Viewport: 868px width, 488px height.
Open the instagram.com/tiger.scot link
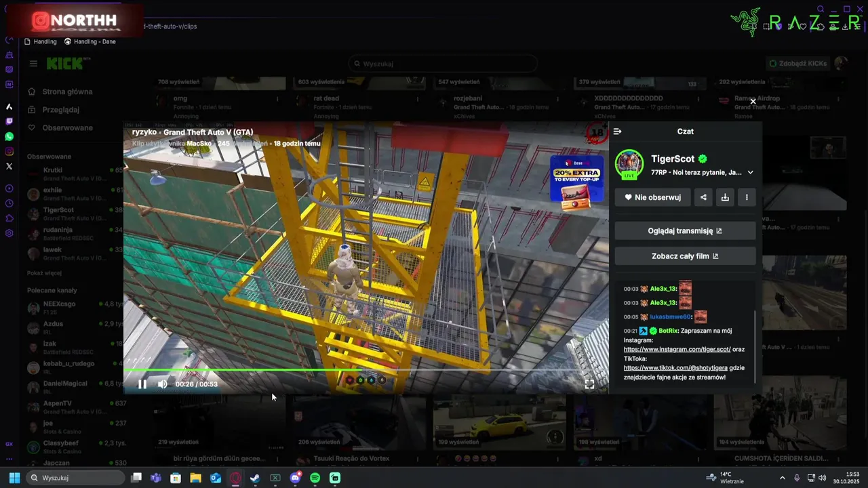[677, 349]
